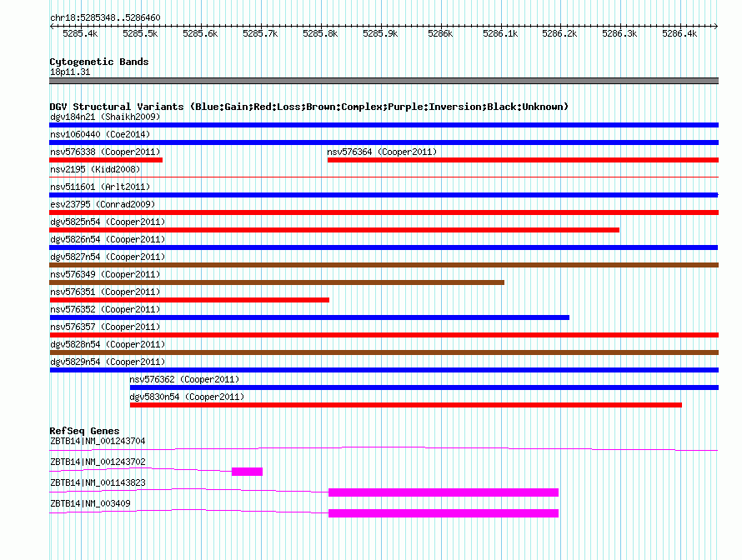Click the dgv184n21 (Shaikh2009) variant label

tap(105, 117)
